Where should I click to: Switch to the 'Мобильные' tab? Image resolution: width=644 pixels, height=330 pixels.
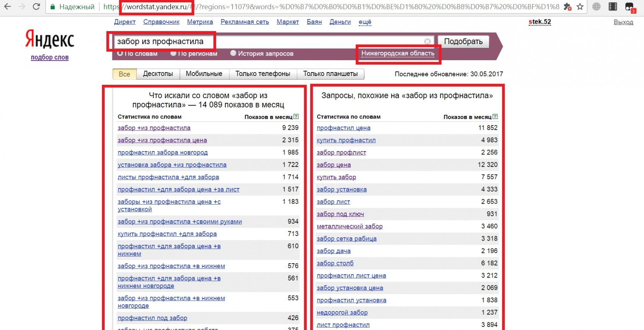coord(204,74)
